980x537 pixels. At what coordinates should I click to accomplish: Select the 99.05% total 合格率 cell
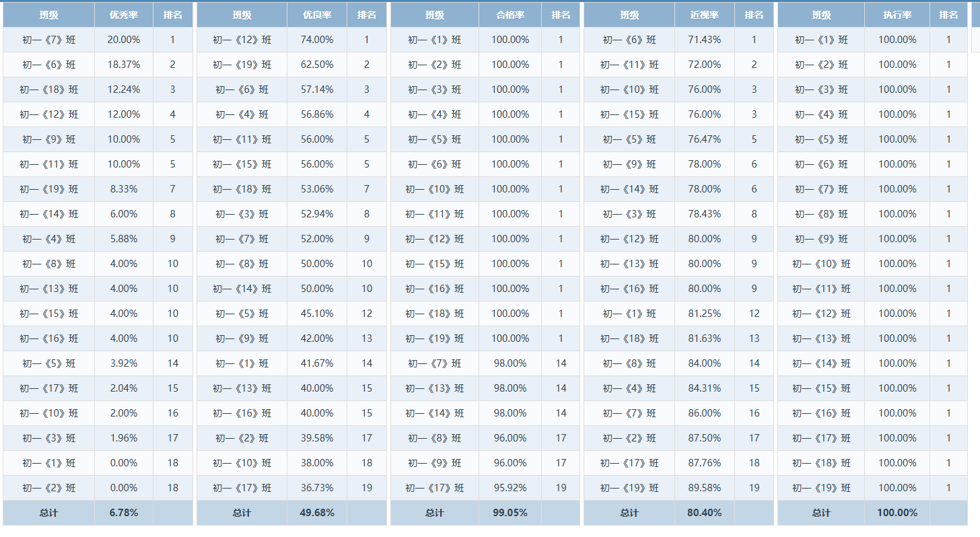[x=510, y=513]
